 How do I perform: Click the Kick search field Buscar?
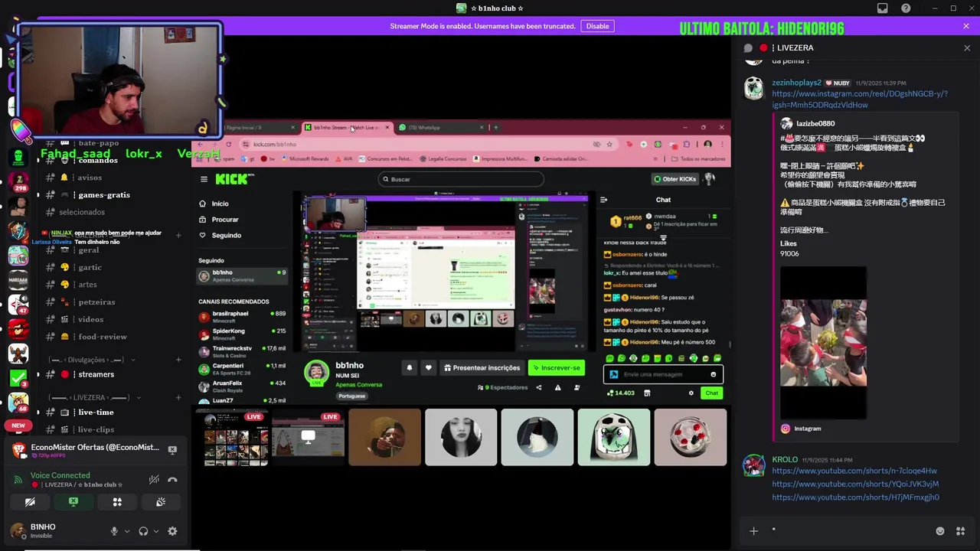click(461, 179)
